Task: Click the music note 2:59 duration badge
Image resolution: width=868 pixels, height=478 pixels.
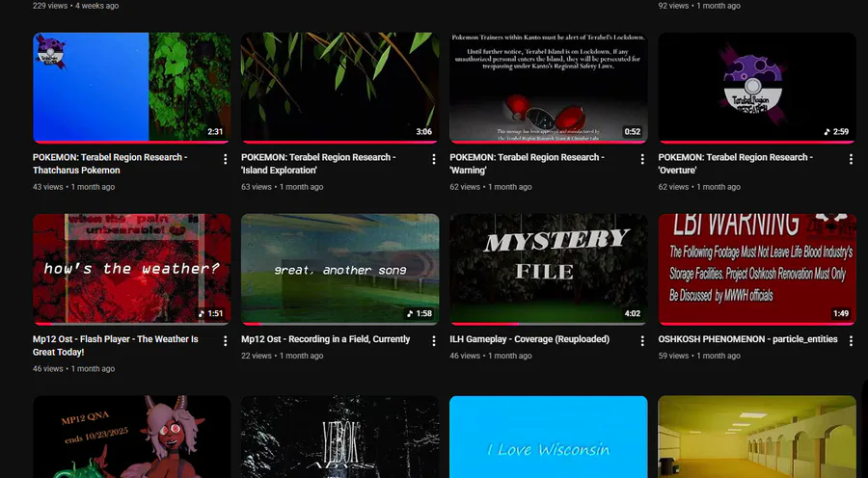Action: (x=836, y=132)
